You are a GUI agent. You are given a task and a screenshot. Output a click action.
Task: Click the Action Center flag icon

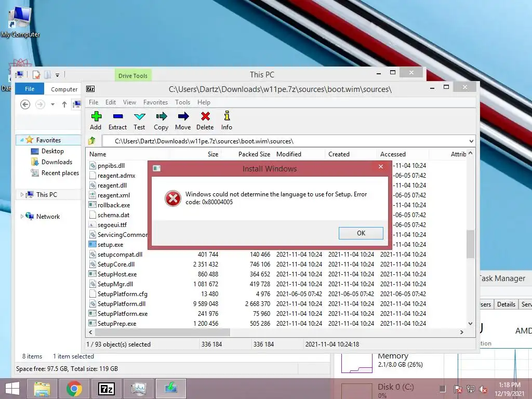(458, 389)
